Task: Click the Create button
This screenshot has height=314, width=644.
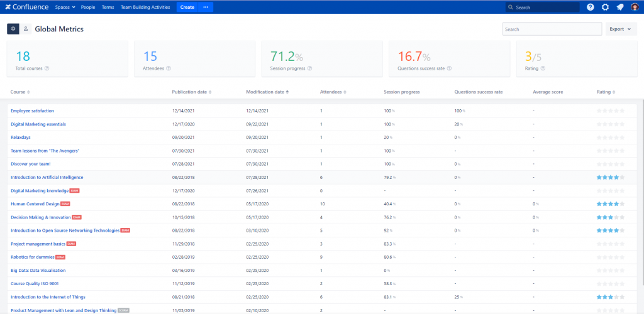Action: 187,7
